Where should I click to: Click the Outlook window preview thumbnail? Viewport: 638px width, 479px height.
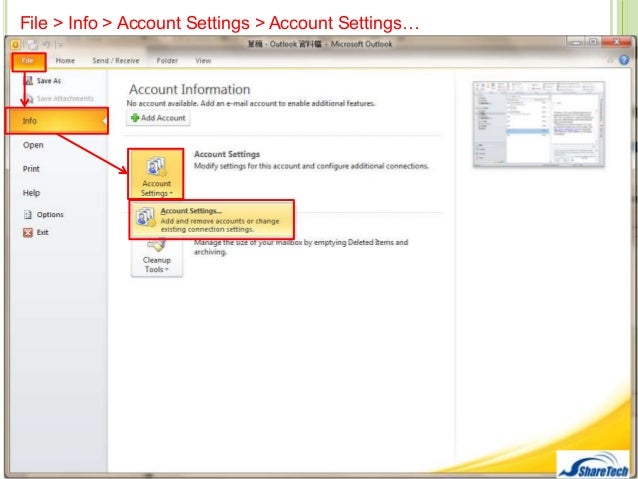pyautogui.click(x=538, y=124)
